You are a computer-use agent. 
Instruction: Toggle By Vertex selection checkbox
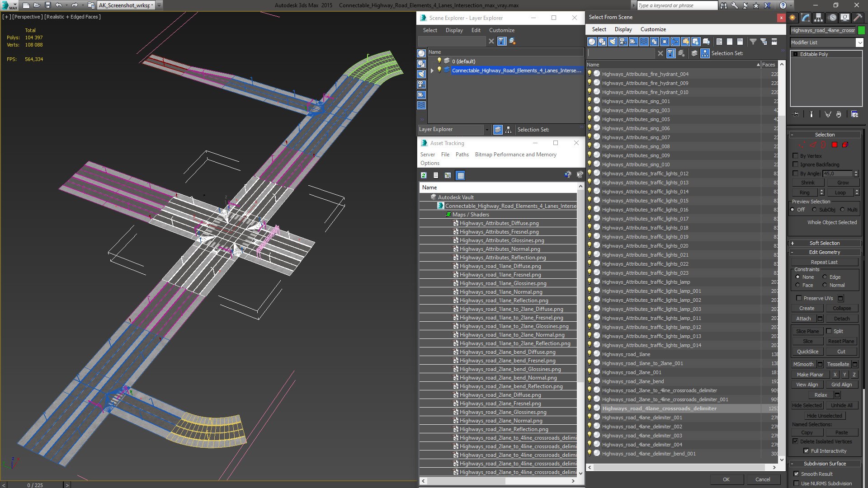pyautogui.click(x=795, y=155)
